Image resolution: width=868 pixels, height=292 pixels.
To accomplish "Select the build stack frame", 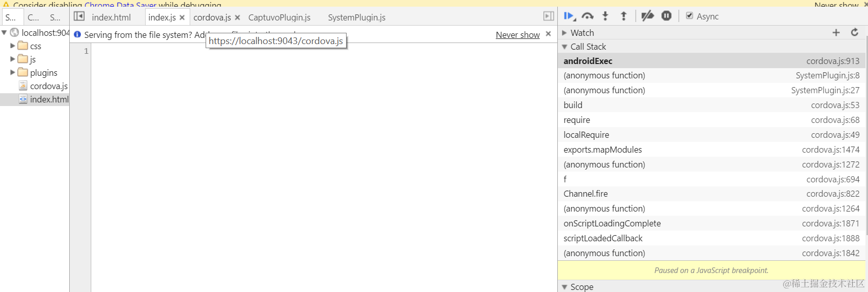I will tap(712, 105).
